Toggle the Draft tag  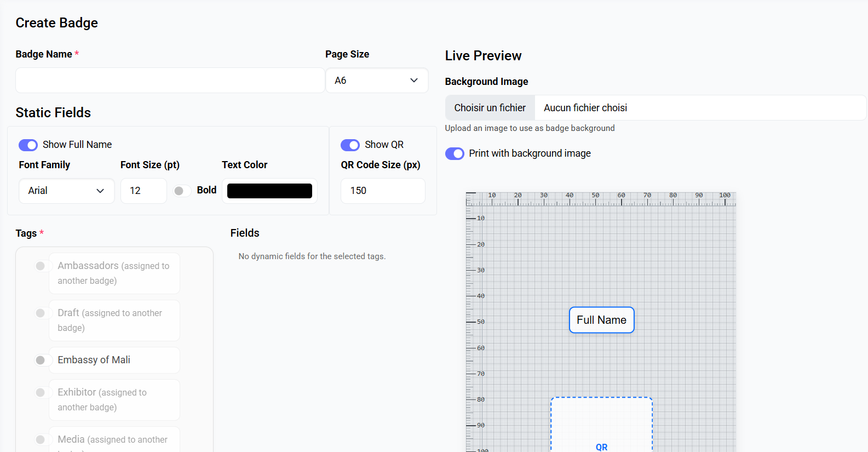(41, 313)
